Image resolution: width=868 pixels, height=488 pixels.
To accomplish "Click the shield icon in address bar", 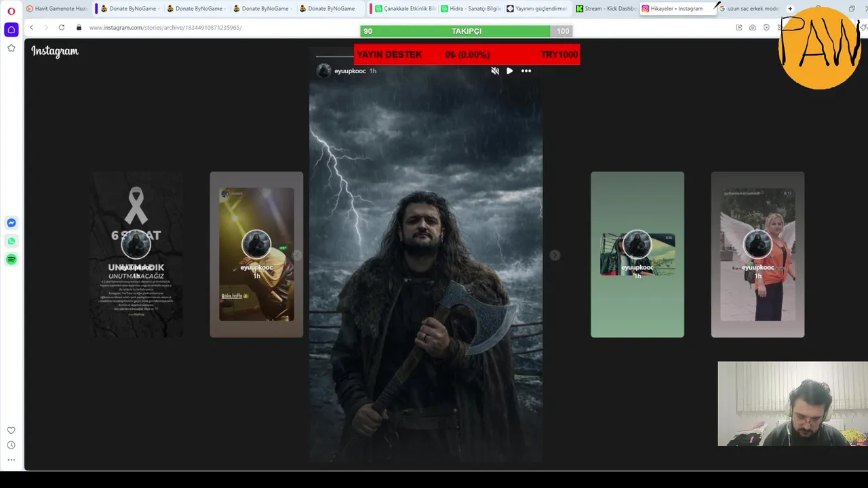I will pyautogui.click(x=766, y=28).
